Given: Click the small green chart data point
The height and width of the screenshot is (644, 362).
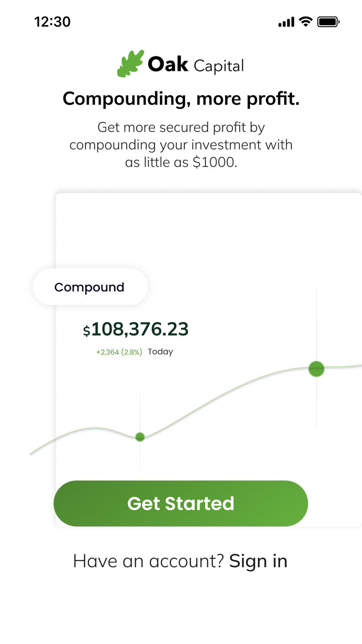Looking at the screenshot, I should pyautogui.click(x=140, y=437).
